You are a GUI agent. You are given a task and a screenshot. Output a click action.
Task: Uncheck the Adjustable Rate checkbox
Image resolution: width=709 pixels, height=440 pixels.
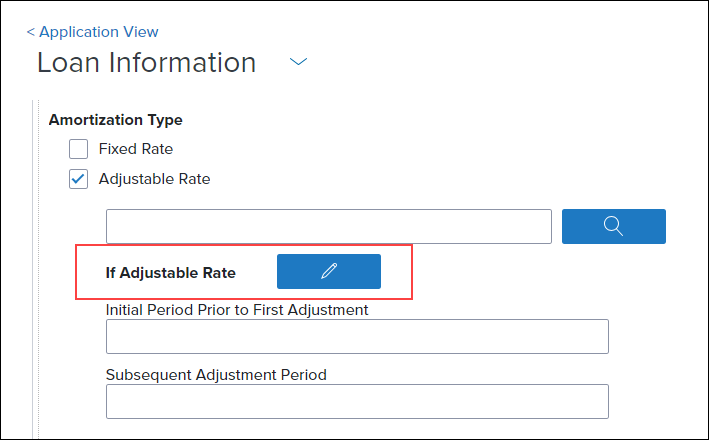pos(78,179)
